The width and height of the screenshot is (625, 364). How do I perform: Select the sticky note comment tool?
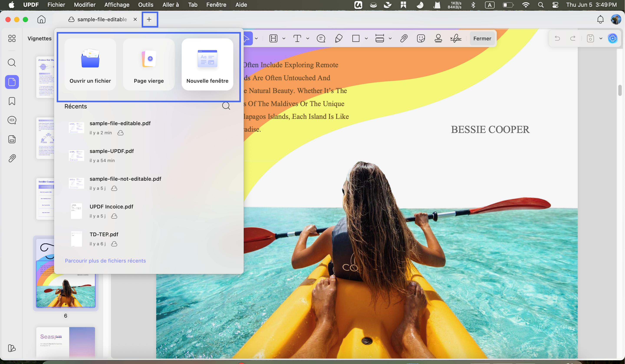pyautogui.click(x=321, y=38)
